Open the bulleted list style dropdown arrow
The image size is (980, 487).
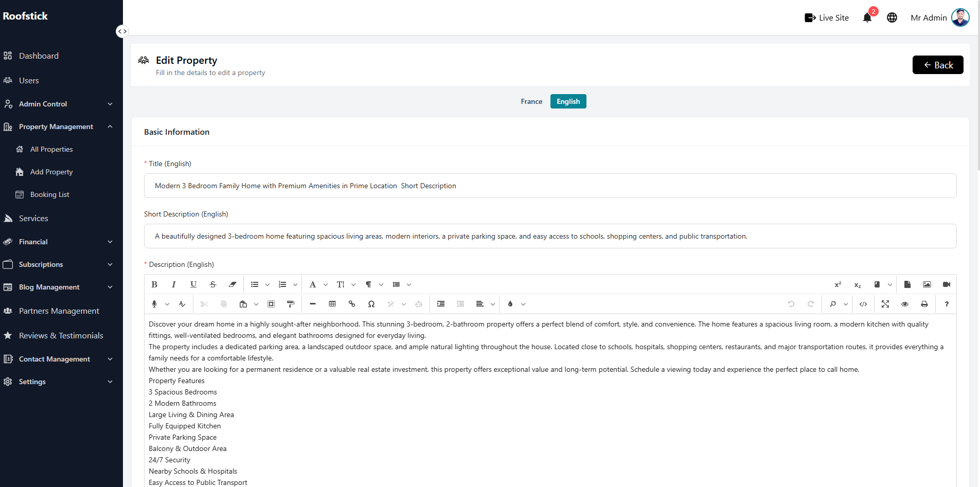pos(268,284)
